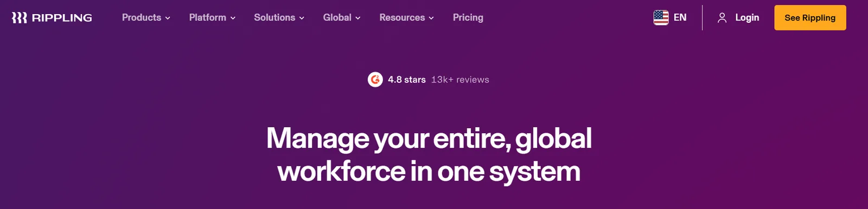The height and width of the screenshot is (209, 868).
Task: Expand the Global dropdown chevron
Action: 358,18
